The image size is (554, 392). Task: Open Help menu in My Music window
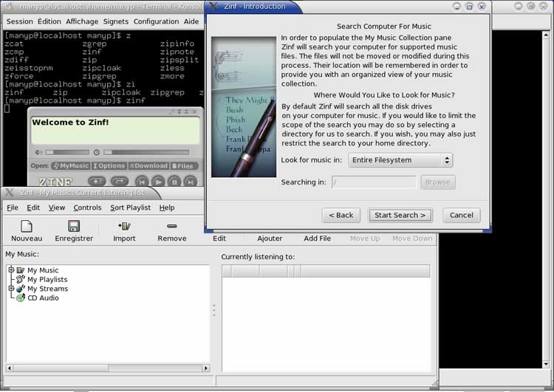(x=167, y=207)
